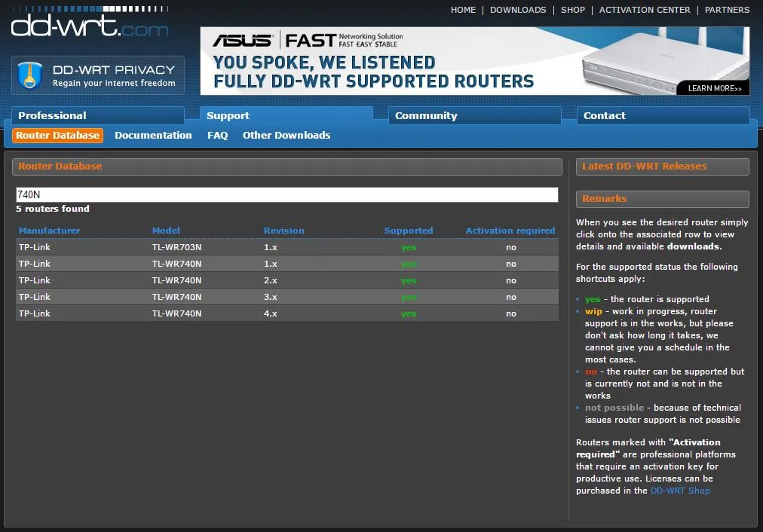Viewport: 763px width, 532px height.
Task: Open the Latest DD-WRT Releases panel header
Action: click(662, 167)
